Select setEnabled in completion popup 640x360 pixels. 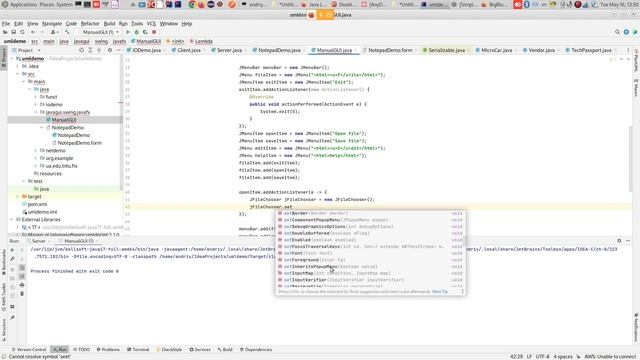coord(371,240)
